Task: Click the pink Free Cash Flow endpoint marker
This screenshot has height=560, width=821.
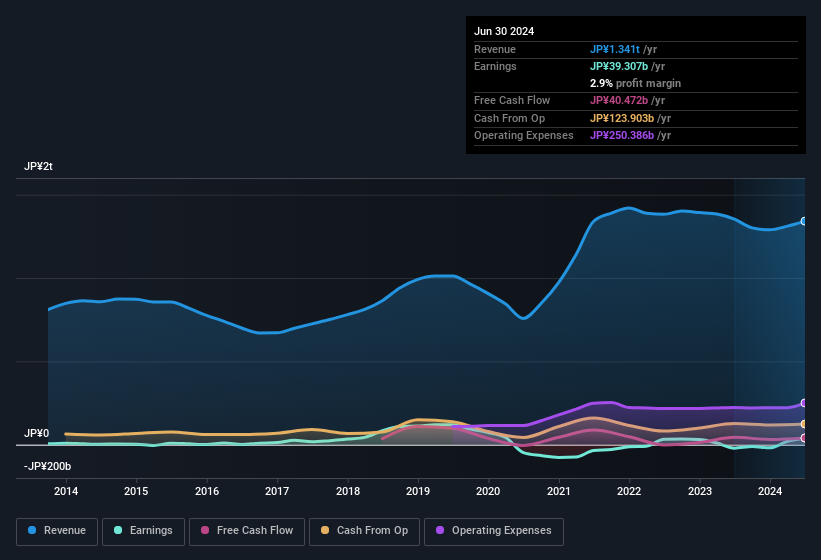Action: point(804,438)
